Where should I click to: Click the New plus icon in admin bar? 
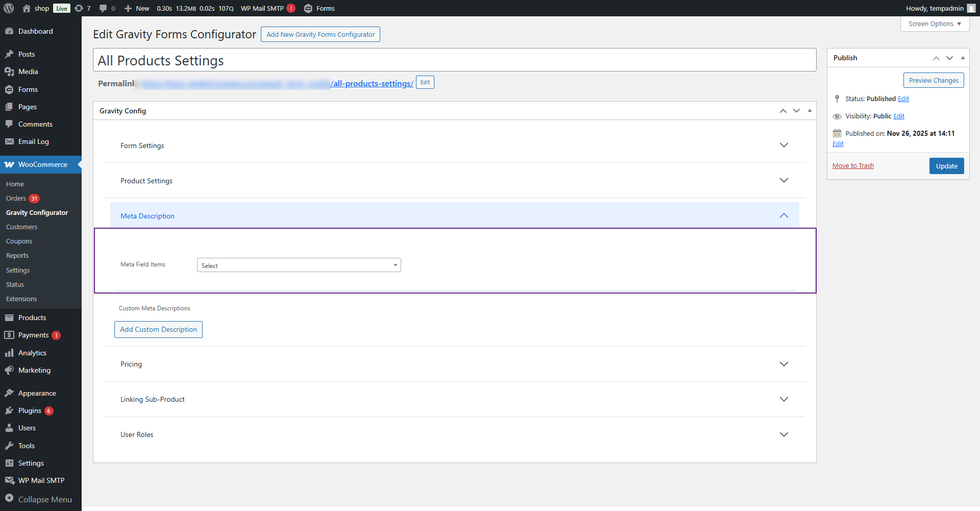128,8
